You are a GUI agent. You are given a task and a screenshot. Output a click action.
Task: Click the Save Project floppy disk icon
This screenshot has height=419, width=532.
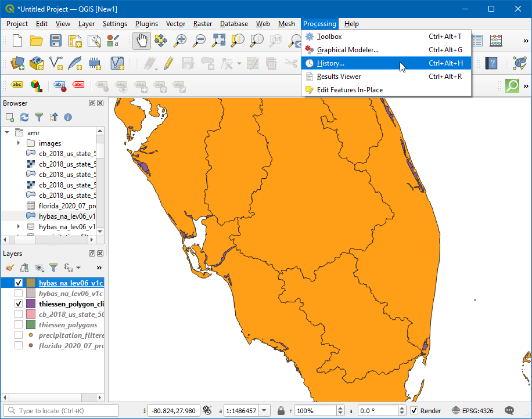tap(55, 41)
